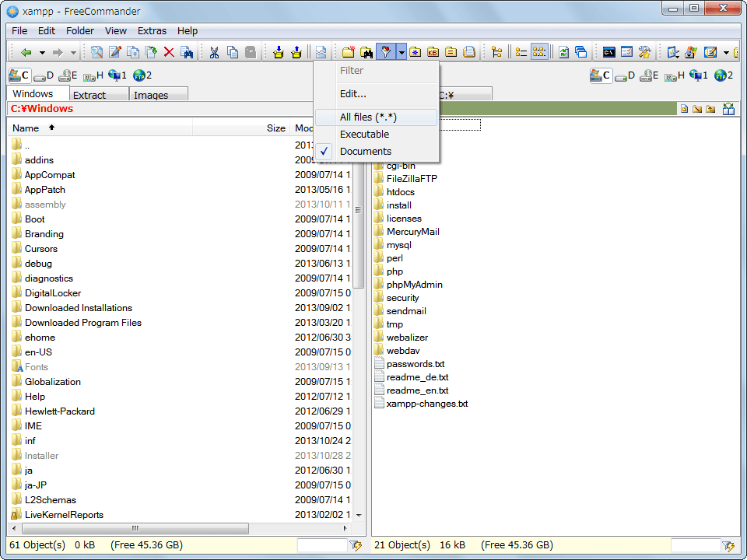Click the swap panels icon at right address bar
The width and height of the screenshot is (747, 560).
click(x=728, y=109)
